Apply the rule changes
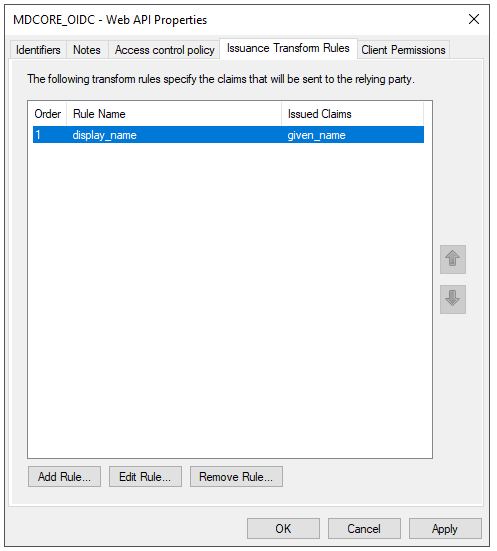 click(x=445, y=529)
